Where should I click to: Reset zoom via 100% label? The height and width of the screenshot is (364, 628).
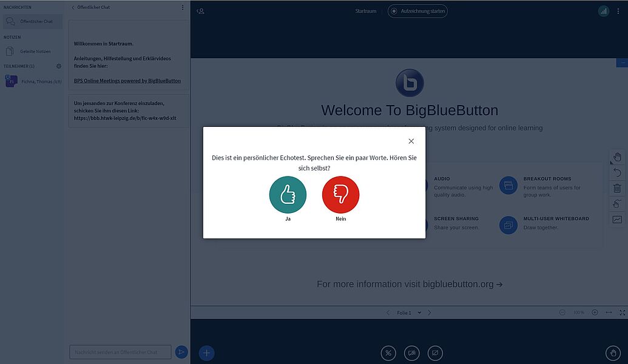(x=578, y=312)
